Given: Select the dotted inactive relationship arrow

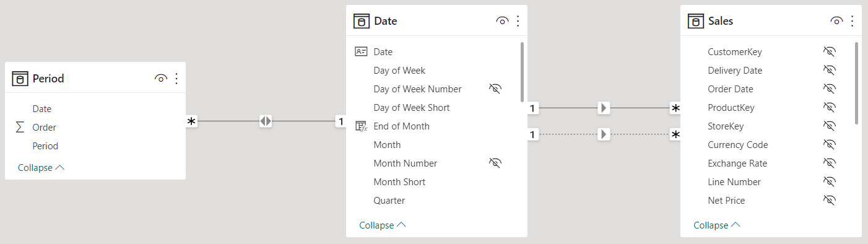Looking at the screenshot, I should tap(604, 134).
